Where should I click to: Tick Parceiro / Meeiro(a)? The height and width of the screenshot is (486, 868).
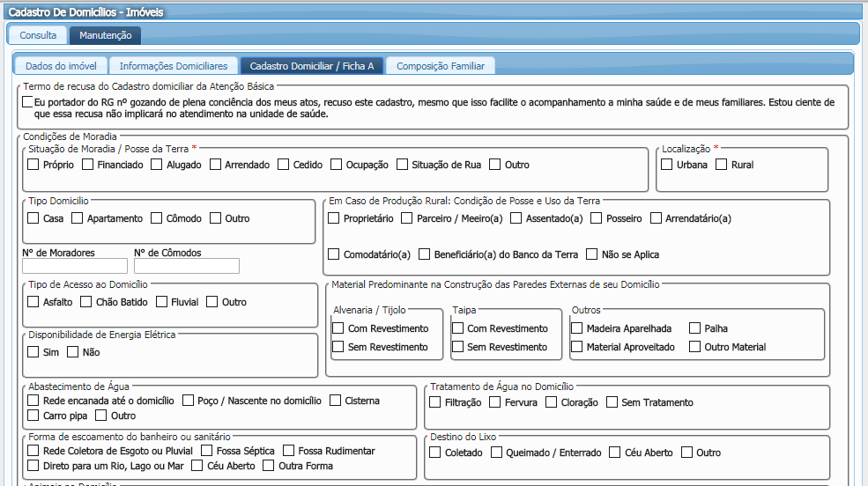click(x=407, y=217)
